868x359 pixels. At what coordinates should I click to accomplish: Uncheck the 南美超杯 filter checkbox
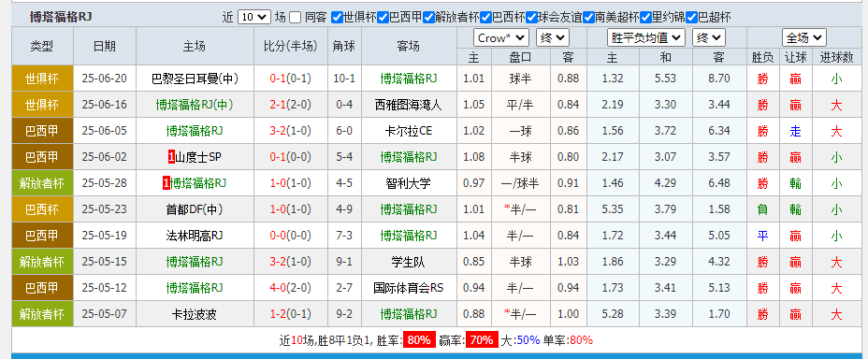[x=589, y=18]
